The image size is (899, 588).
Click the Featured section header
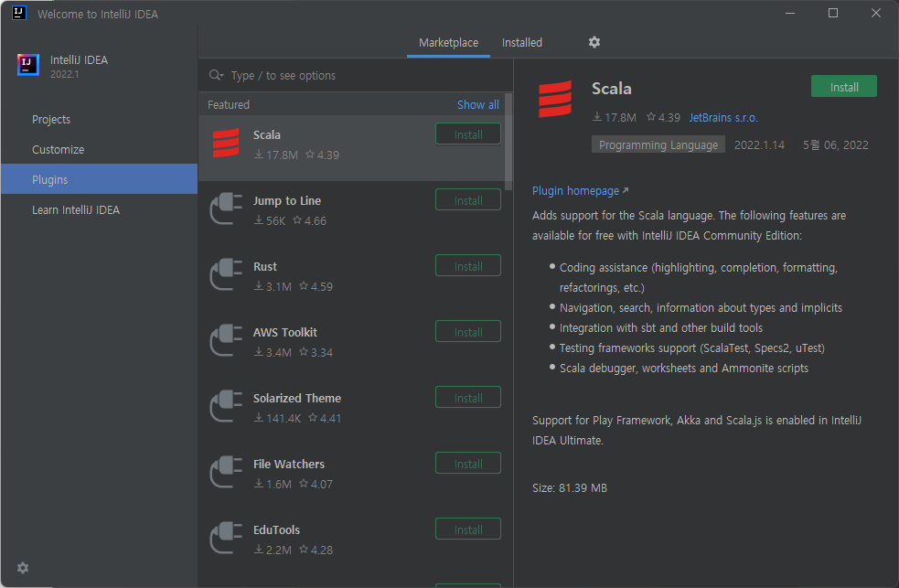pyautogui.click(x=229, y=105)
